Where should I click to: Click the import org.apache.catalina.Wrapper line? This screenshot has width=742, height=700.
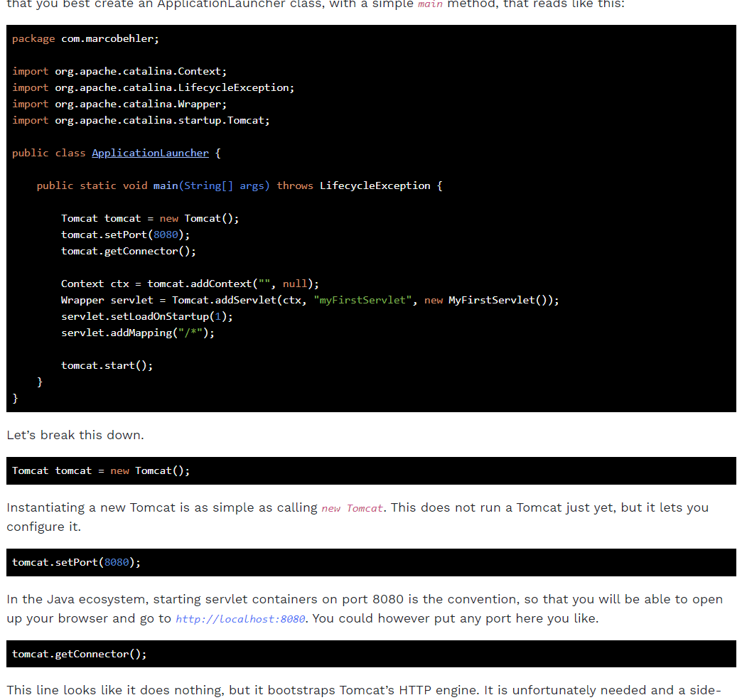pos(119,104)
